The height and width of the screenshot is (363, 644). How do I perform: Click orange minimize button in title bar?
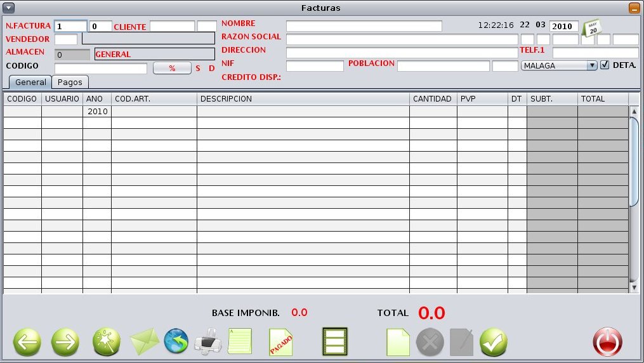(x=634, y=8)
